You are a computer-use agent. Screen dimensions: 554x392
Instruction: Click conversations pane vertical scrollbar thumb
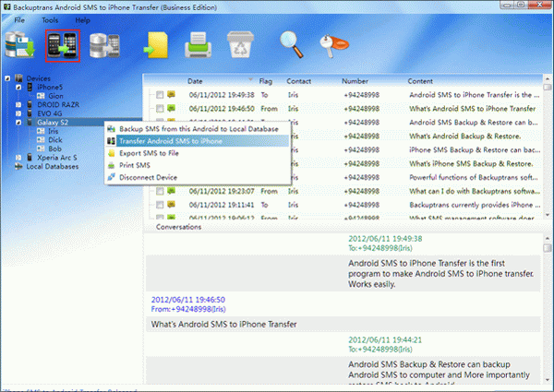click(548, 248)
